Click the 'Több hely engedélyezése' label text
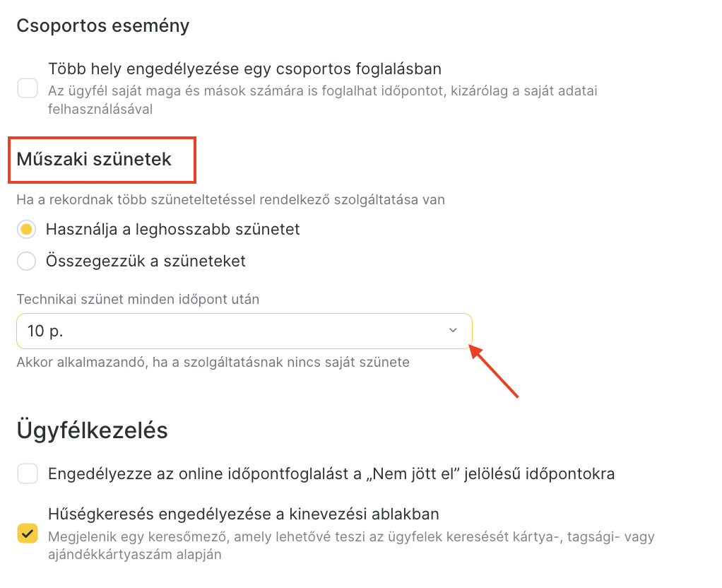 [x=244, y=69]
